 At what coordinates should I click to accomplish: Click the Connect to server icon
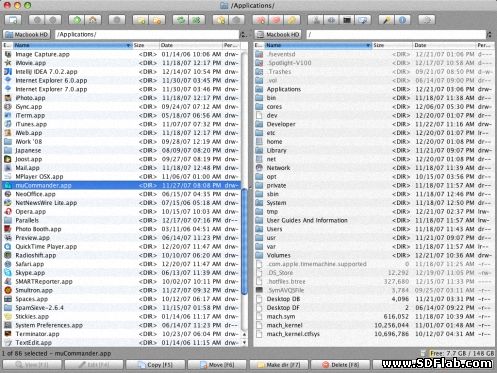(316, 20)
